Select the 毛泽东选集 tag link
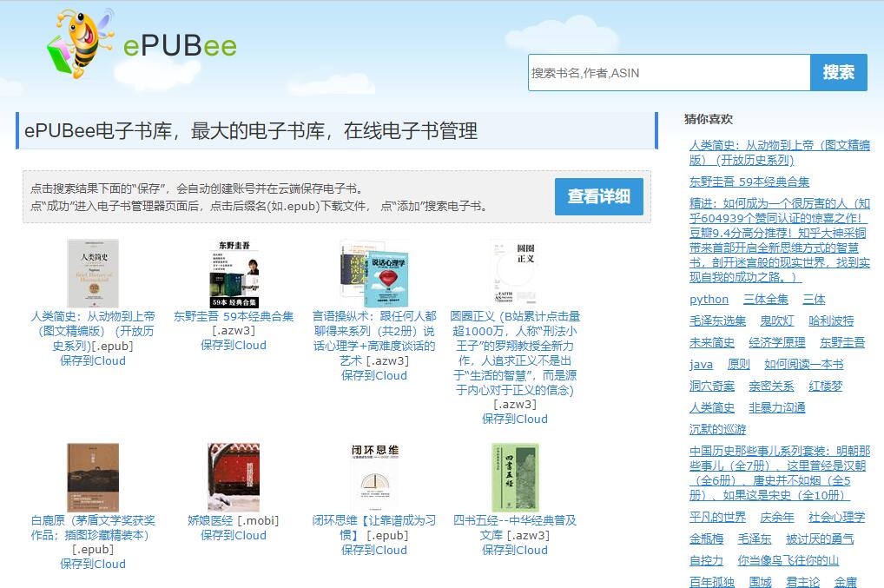This screenshot has height=588, width=884. click(x=717, y=320)
